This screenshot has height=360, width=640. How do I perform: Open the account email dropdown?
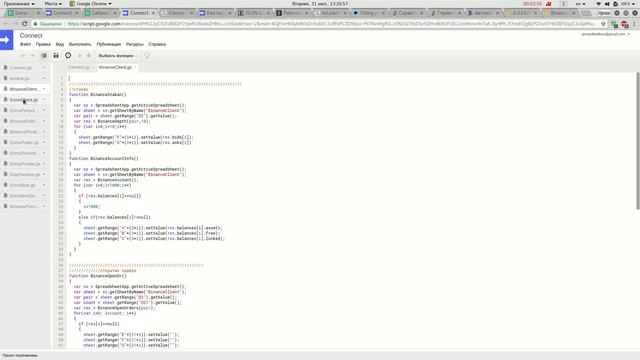(x=606, y=34)
